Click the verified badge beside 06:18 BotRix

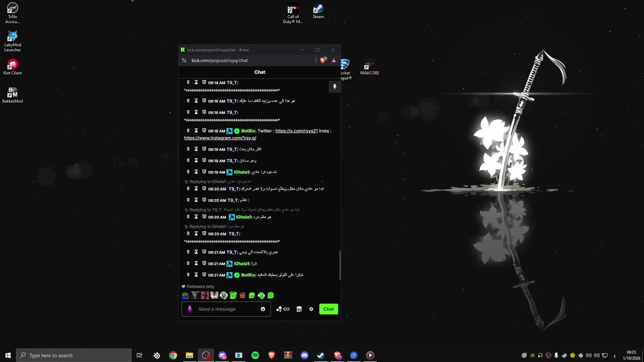237,131
